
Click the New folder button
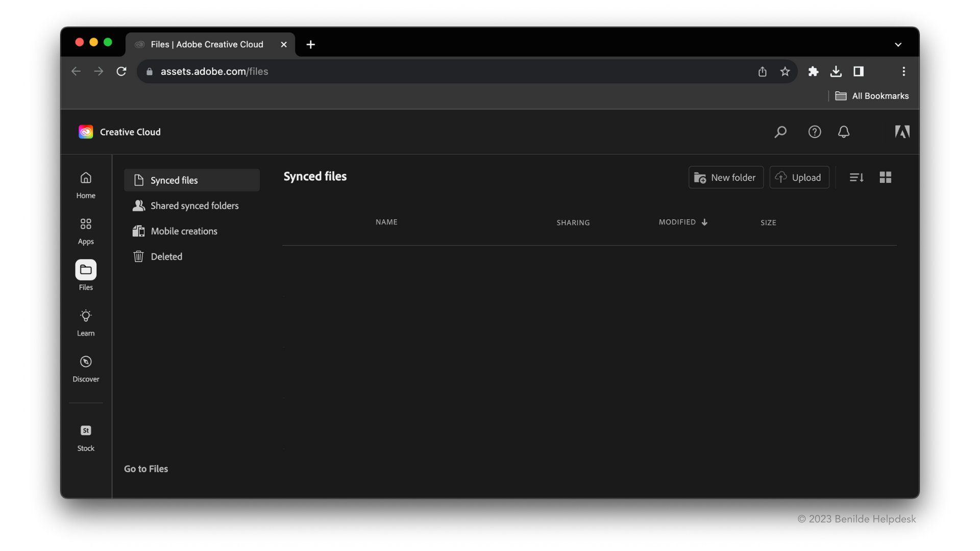[725, 178]
